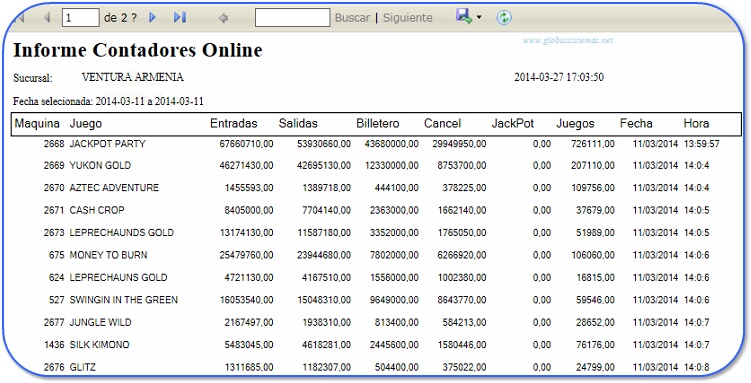Select the SILK KIMONO game name

click(x=99, y=345)
